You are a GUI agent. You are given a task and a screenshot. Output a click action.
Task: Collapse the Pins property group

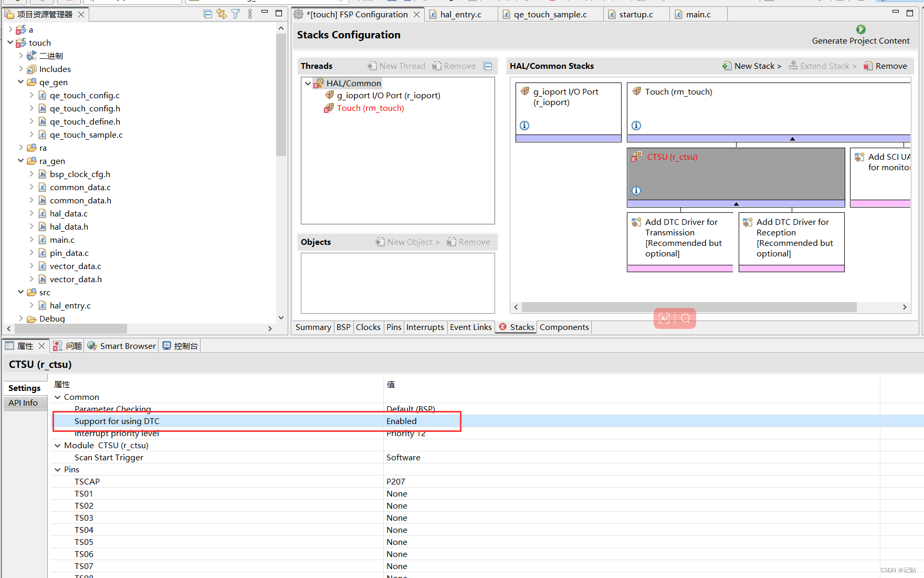tap(58, 470)
